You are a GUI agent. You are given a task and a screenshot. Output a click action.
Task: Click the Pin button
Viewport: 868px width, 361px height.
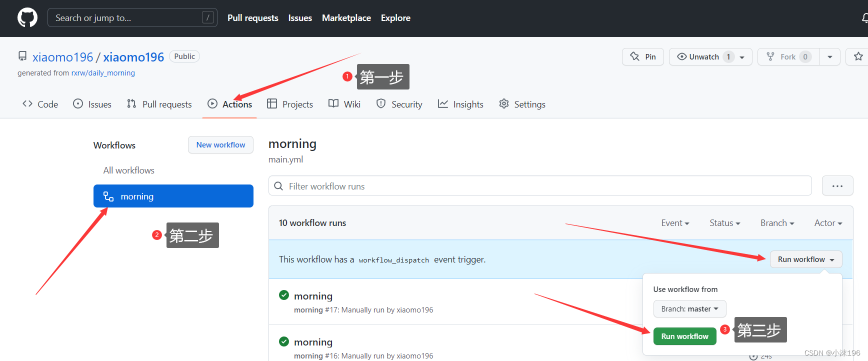642,56
